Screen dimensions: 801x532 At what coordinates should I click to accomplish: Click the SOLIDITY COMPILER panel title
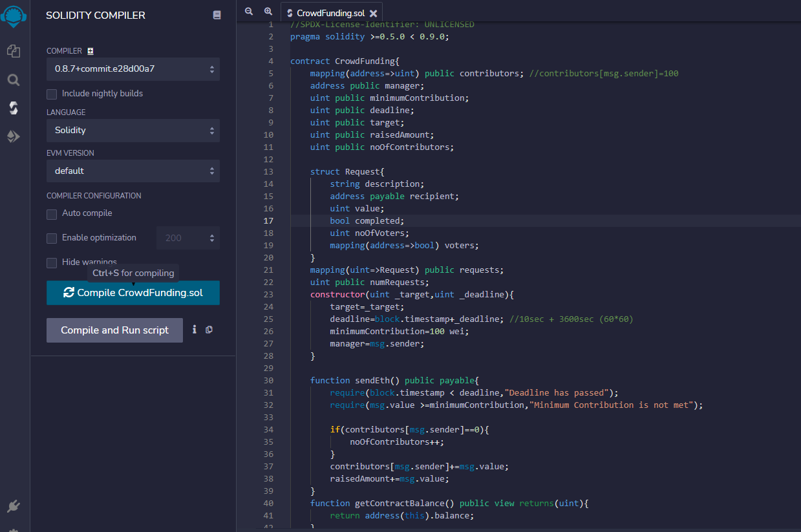click(96, 15)
